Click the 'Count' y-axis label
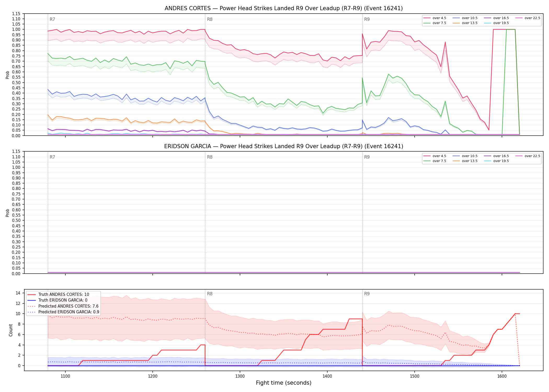This screenshot has height=392, width=549. coord(11,330)
